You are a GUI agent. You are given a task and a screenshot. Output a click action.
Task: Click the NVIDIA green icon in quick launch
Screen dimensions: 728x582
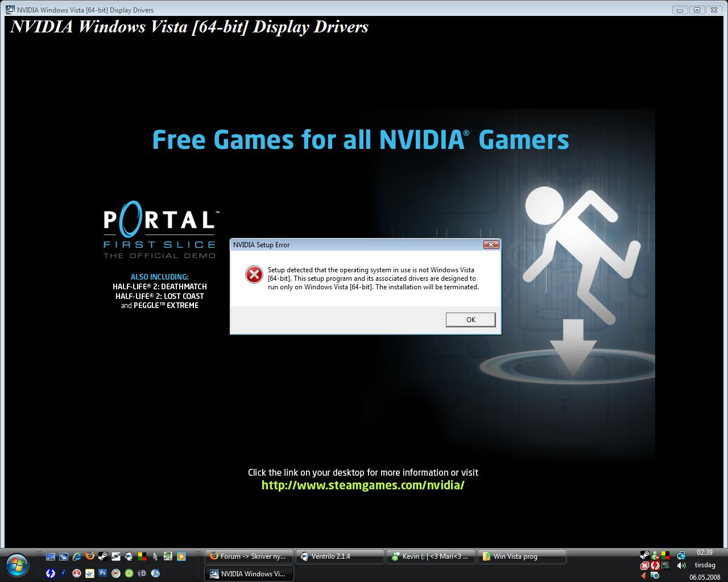pyautogui.click(x=168, y=556)
